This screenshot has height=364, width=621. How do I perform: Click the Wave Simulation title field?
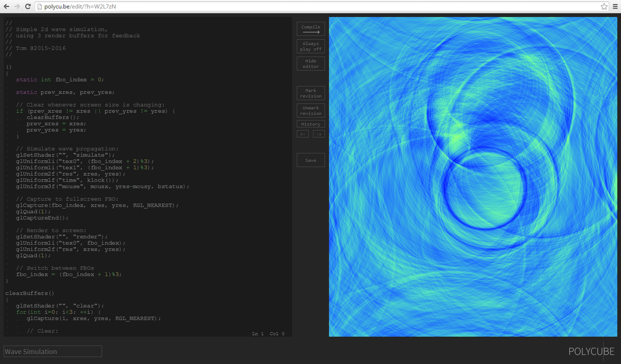click(x=53, y=352)
